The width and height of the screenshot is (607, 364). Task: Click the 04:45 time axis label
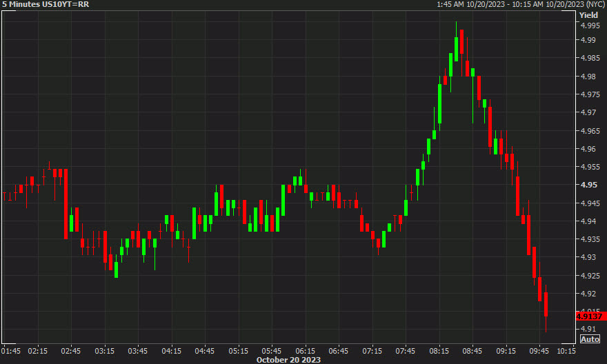(x=205, y=351)
